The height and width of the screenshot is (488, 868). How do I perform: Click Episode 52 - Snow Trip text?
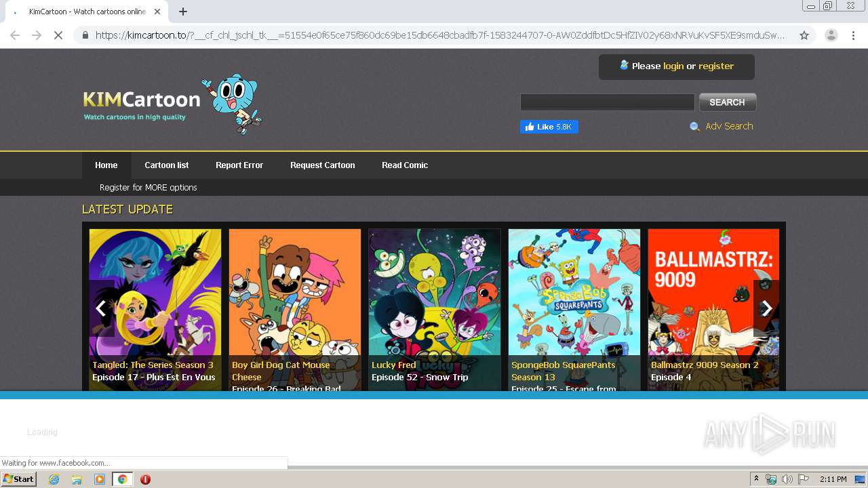(x=420, y=377)
